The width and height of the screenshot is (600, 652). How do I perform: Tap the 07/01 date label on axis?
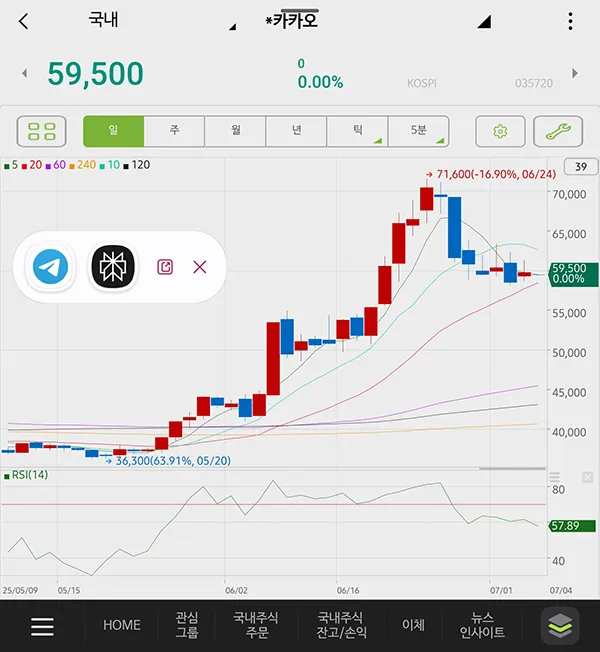point(501,590)
